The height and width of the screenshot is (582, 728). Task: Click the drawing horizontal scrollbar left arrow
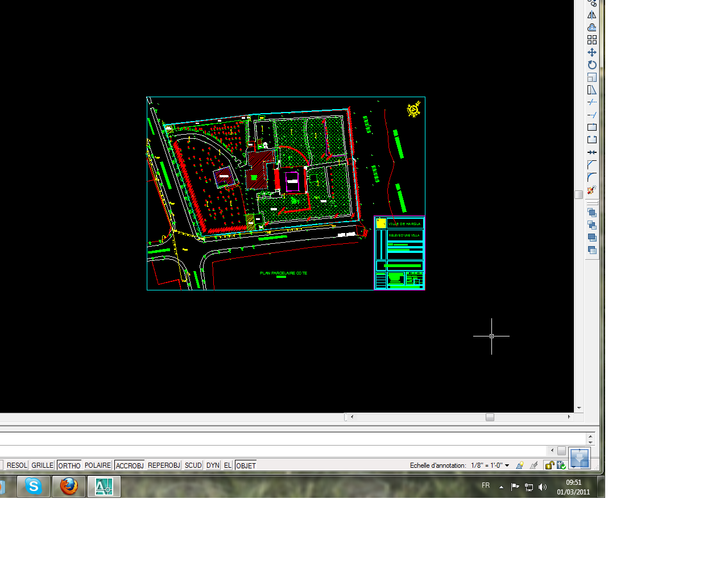pyautogui.click(x=352, y=417)
